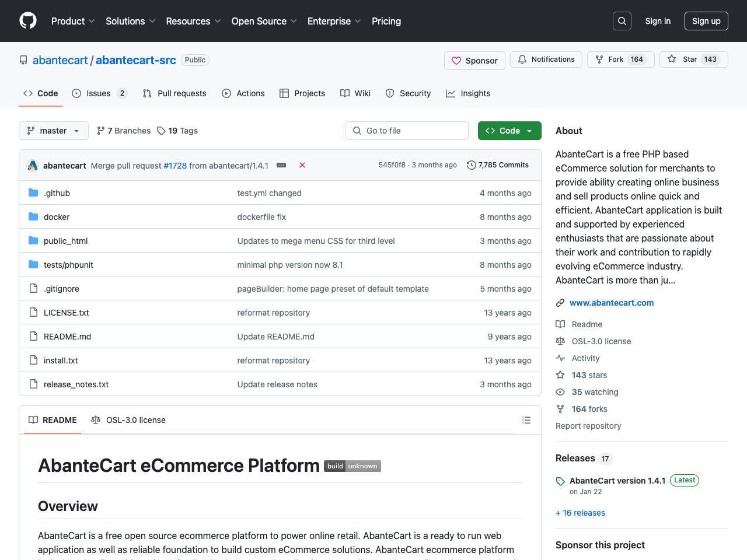Click the docker folder icon
The height and width of the screenshot is (560, 747).
(x=33, y=217)
